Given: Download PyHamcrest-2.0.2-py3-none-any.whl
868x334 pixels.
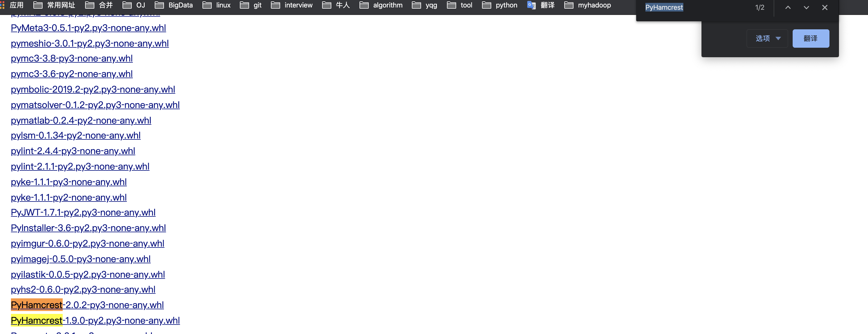Looking at the screenshot, I should click(87, 305).
